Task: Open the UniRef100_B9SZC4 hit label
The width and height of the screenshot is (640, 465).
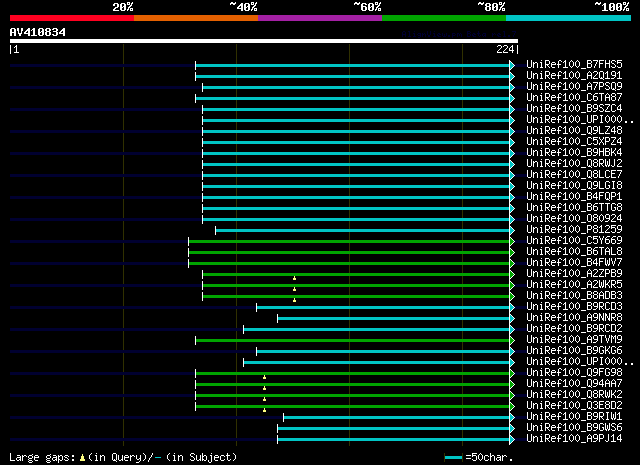Action: (x=574, y=109)
